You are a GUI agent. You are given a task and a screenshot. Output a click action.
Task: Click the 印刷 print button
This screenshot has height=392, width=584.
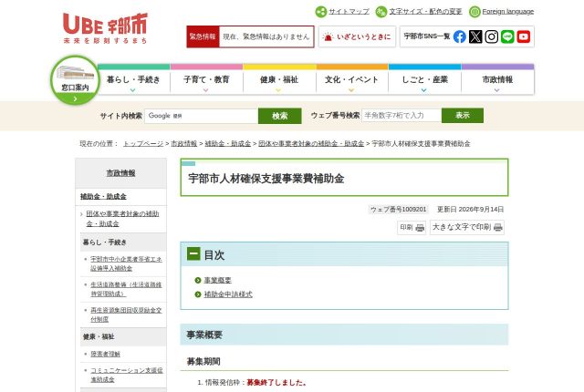(412, 227)
